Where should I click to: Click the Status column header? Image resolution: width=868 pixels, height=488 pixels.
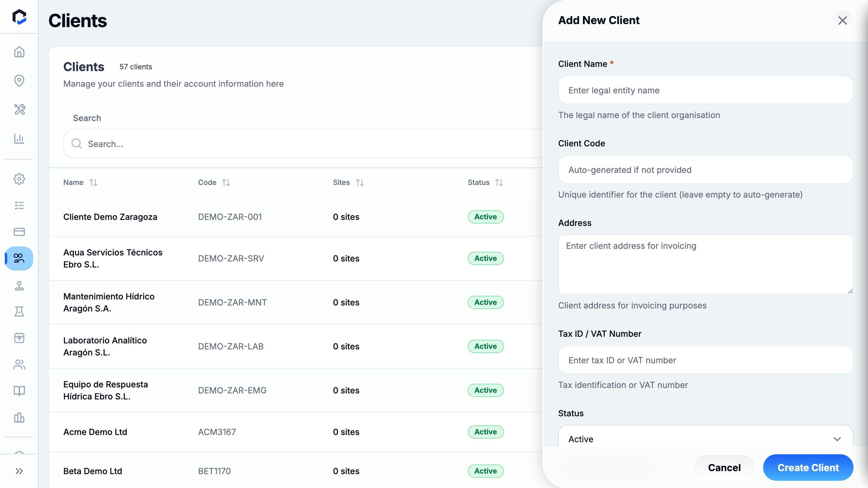tap(478, 183)
